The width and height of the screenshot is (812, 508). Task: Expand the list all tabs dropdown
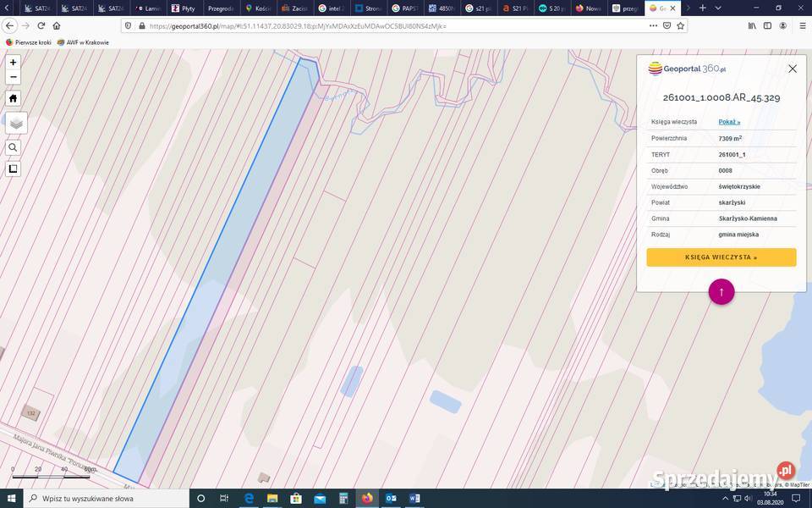coord(718,8)
